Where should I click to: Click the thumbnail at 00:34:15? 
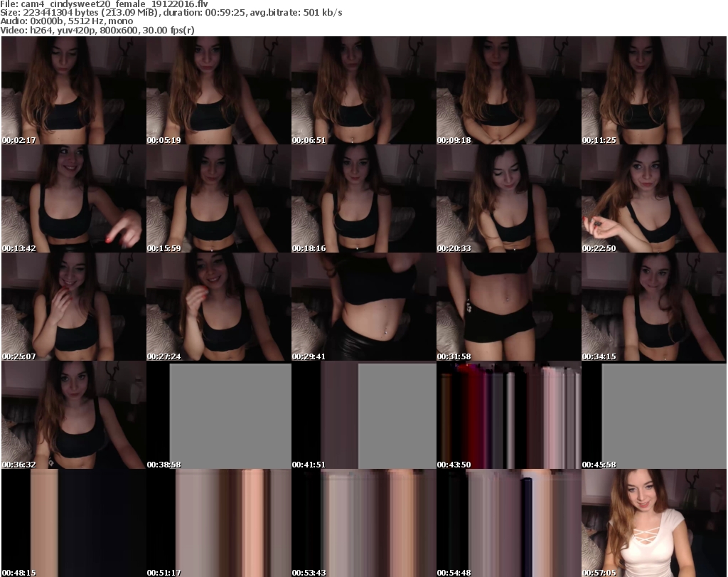(653, 307)
